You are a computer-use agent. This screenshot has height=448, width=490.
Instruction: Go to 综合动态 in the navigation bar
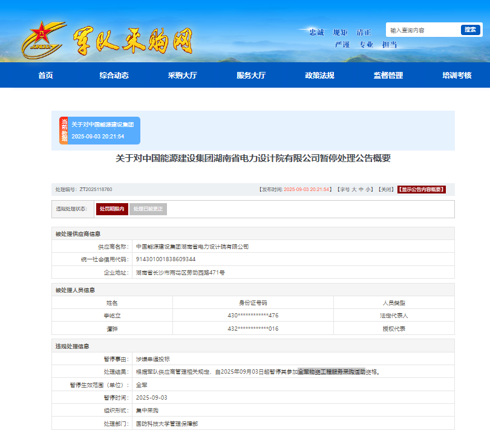pos(114,76)
